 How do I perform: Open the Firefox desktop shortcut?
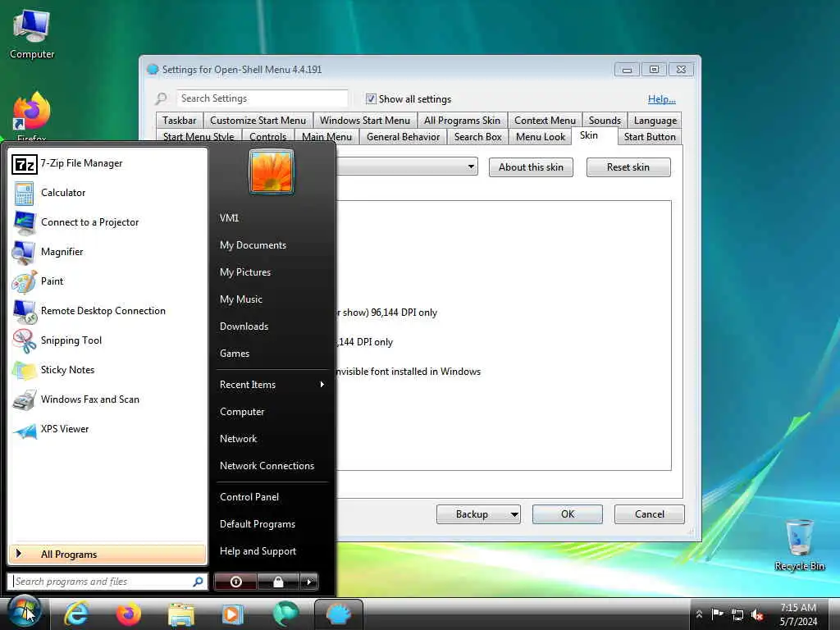(32, 116)
